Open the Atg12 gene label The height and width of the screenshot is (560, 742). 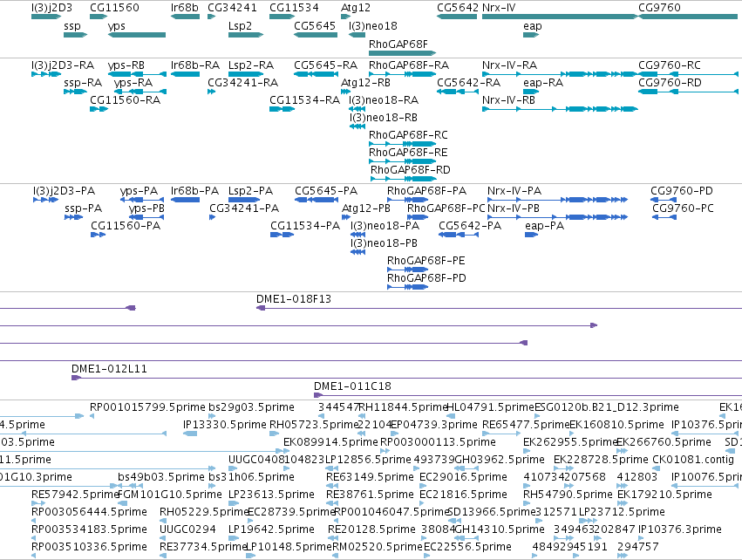tap(356, 8)
